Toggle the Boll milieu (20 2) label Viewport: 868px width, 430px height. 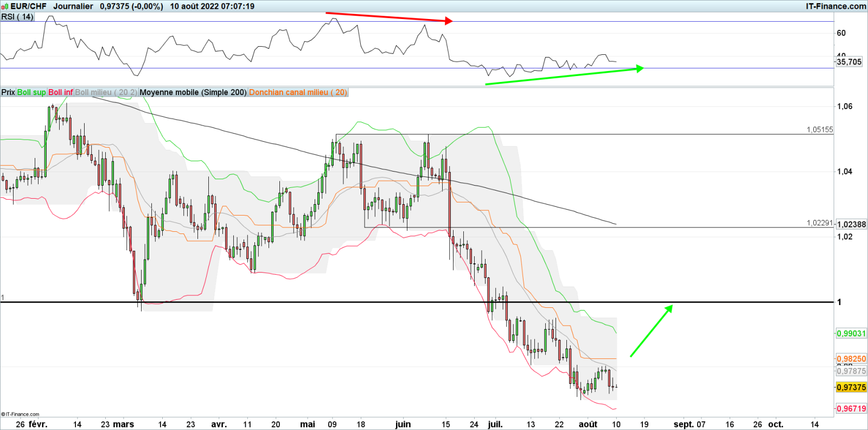[x=106, y=92]
